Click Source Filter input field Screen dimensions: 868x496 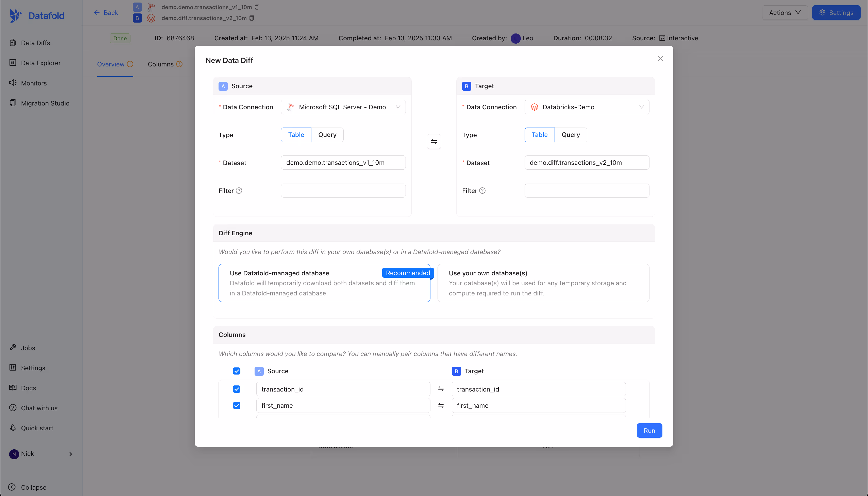click(x=343, y=191)
